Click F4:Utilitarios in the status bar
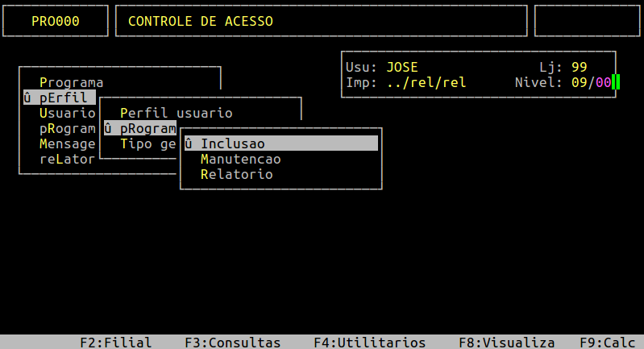The image size is (644, 349). tap(369, 343)
